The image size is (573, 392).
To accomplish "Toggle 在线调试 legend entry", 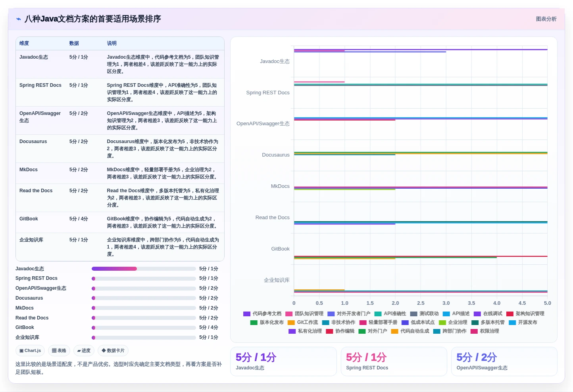I will pyautogui.click(x=488, y=314).
